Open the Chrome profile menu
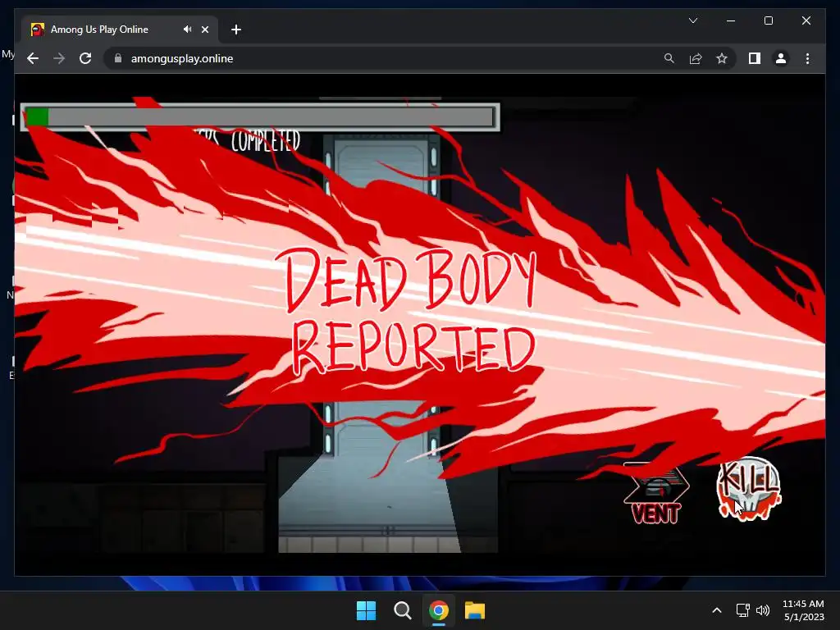Screen dimensions: 840x630 [781, 58]
